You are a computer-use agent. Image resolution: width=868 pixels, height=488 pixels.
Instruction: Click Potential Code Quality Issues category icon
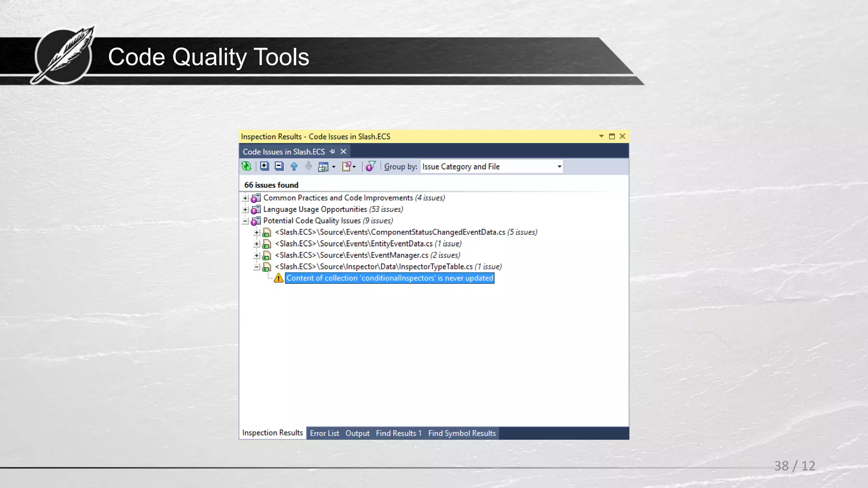(x=256, y=221)
